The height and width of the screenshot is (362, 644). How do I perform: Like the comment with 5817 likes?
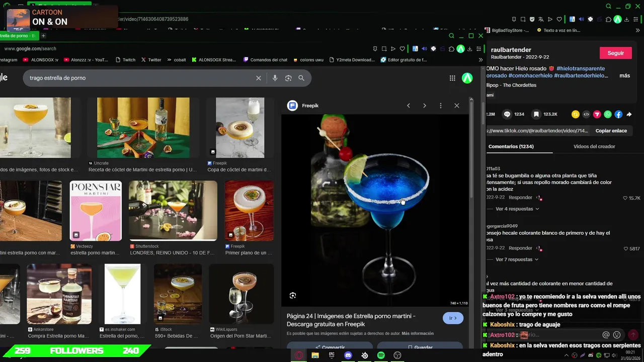626,249
